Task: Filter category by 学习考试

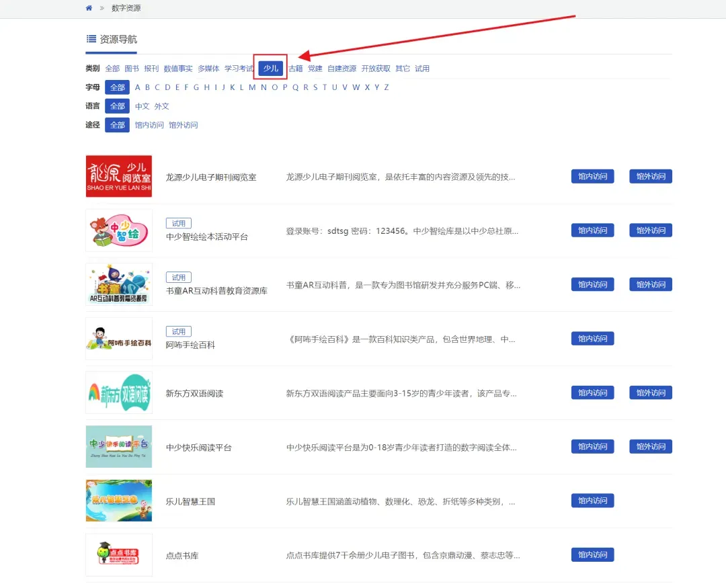Action: pyautogui.click(x=239, y=69)
